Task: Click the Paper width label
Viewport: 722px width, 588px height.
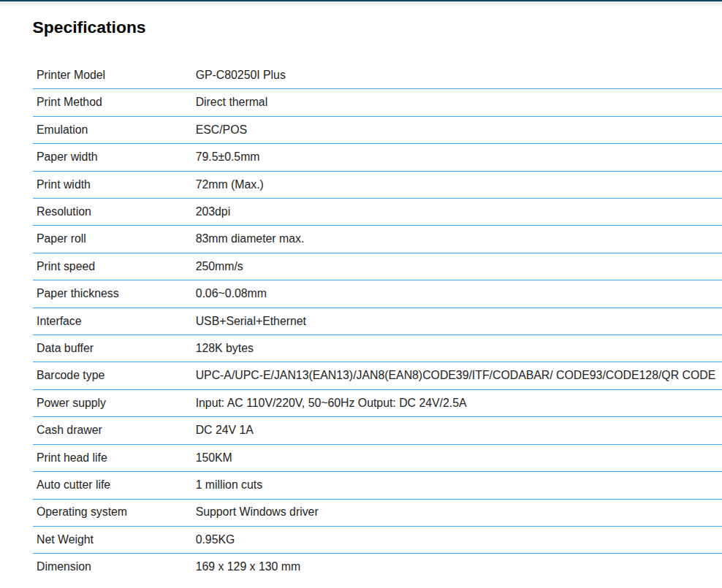Action: [67, 157]
